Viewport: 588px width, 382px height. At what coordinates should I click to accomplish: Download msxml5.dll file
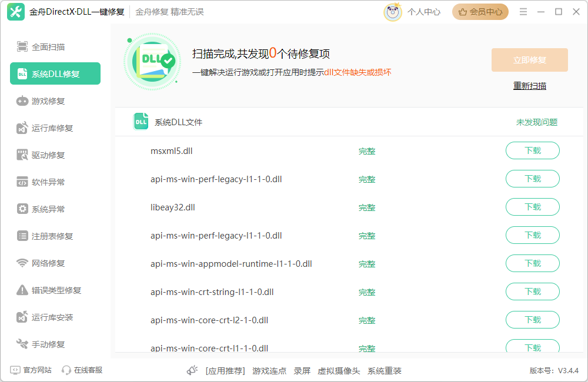pyautogui.click(x=532, y=151)
